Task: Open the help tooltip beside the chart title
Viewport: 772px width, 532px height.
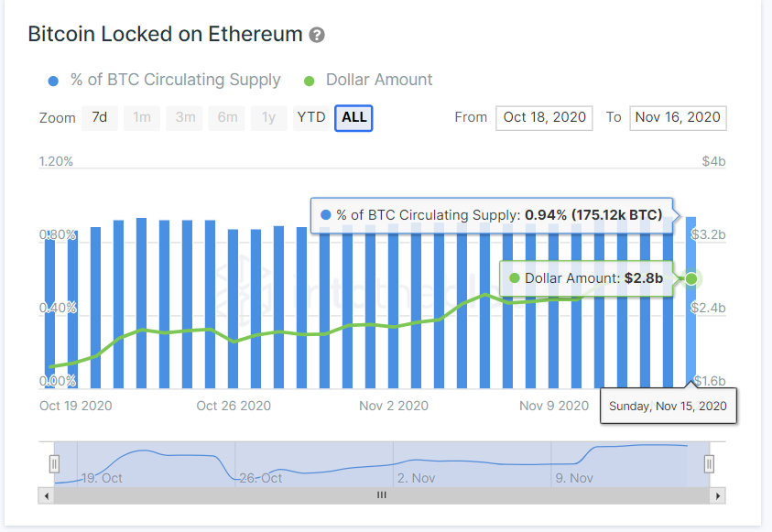Action: click(x=316, y=34)
